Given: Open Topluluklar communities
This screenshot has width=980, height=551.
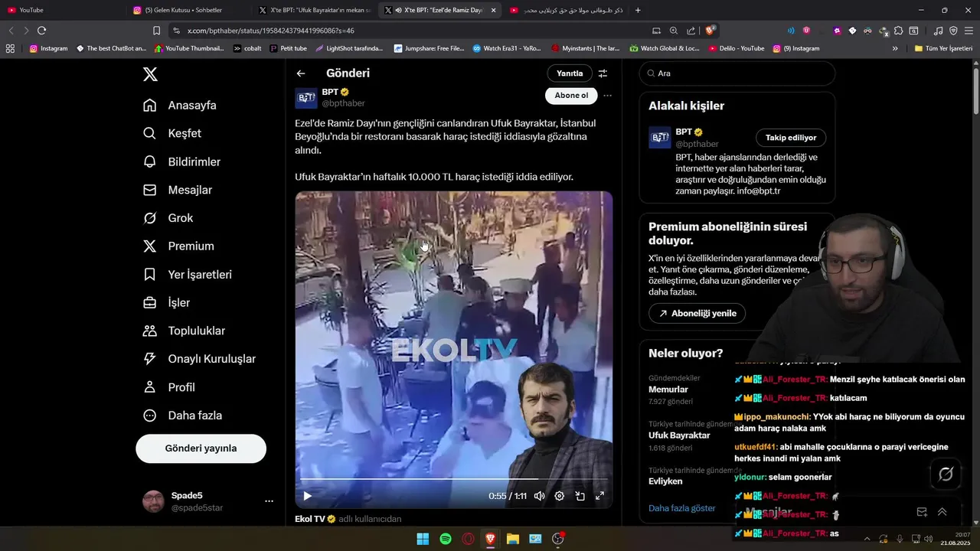Looking at the screenshot, I should pyautogui.click(x=184, y=331).
